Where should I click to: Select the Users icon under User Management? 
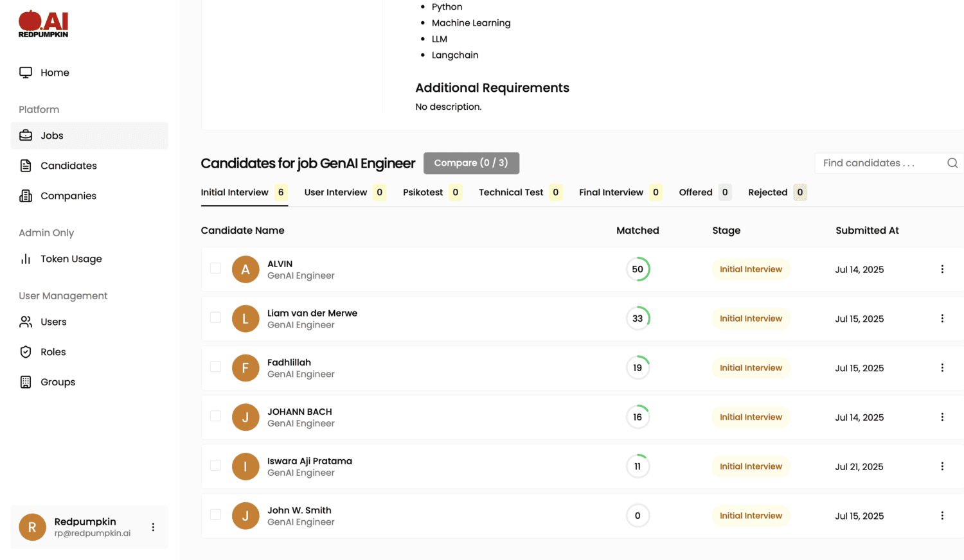[x=25, y=322]
